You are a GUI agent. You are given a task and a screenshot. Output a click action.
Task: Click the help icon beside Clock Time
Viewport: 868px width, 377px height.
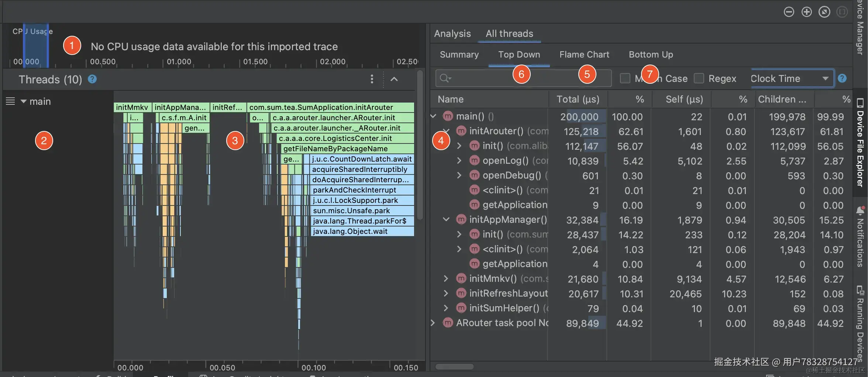tap(842, 78)
